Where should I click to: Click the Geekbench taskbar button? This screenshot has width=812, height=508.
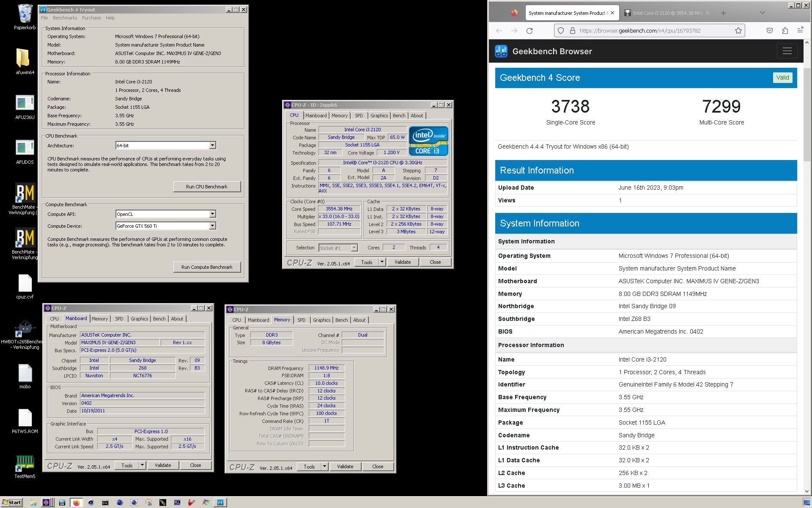(x=220, y=502)
